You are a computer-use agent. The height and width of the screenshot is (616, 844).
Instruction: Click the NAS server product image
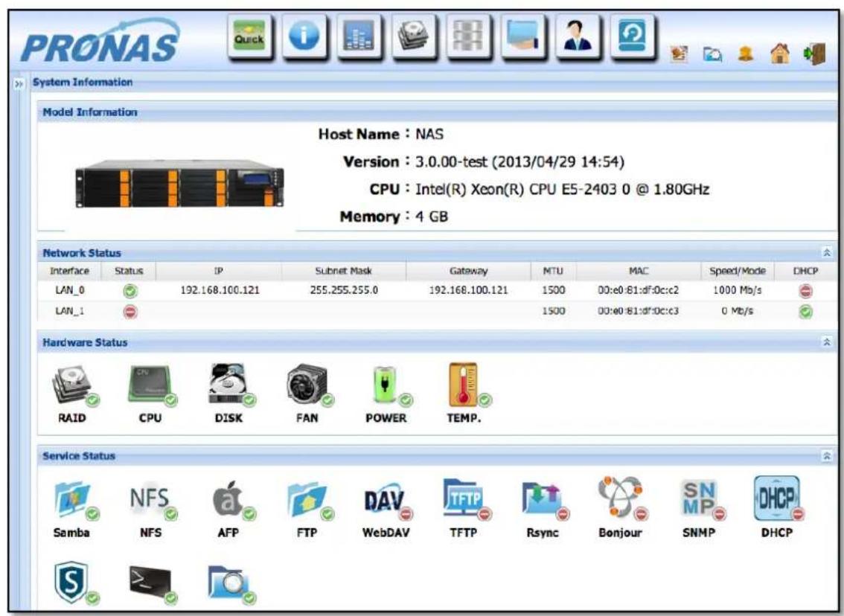coord(180,184)
